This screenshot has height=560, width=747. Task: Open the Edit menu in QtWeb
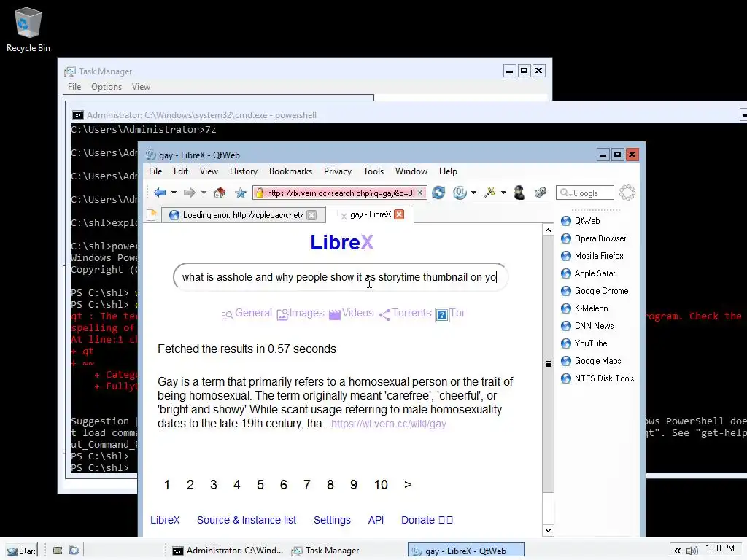181,171
